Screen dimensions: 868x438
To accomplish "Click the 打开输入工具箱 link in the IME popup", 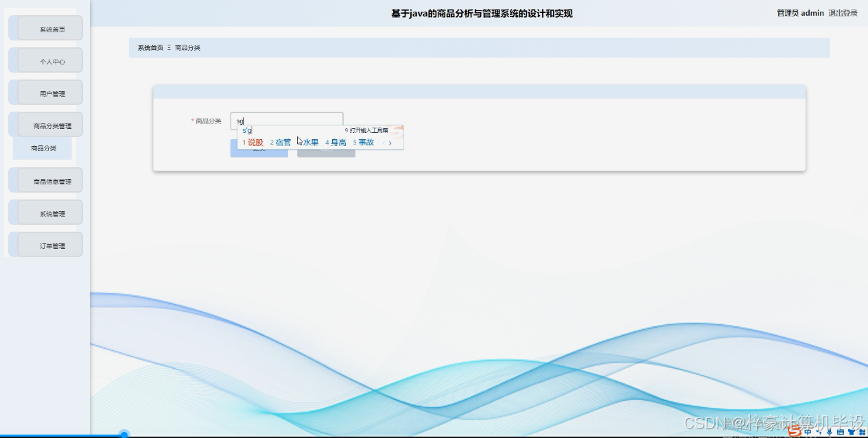I will tap(369, 130).
